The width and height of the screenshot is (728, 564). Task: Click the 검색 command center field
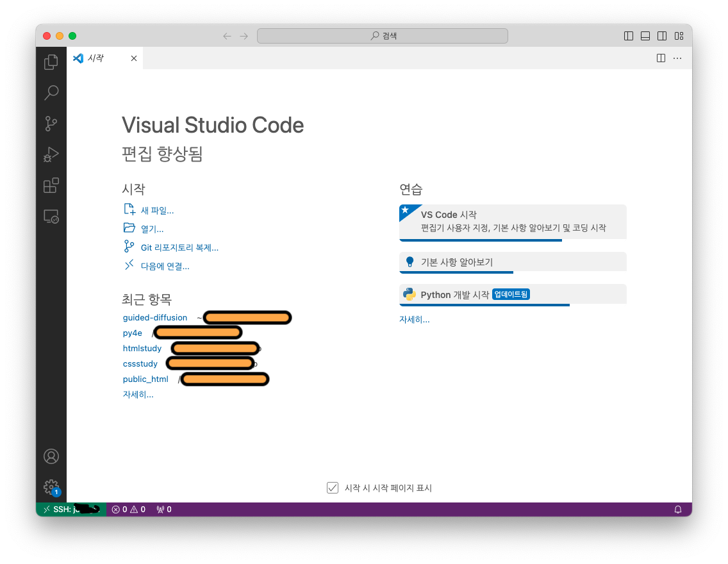383,36
